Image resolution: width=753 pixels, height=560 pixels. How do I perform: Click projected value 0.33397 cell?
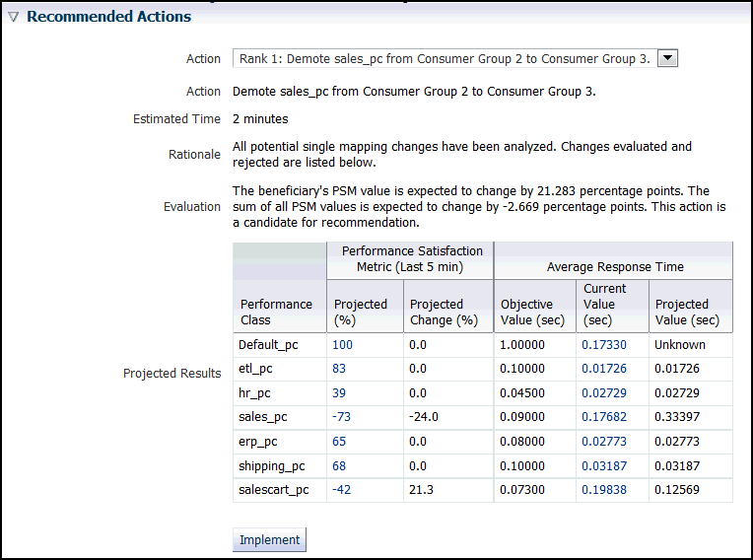pyautogui.click(x=691, y=417)
